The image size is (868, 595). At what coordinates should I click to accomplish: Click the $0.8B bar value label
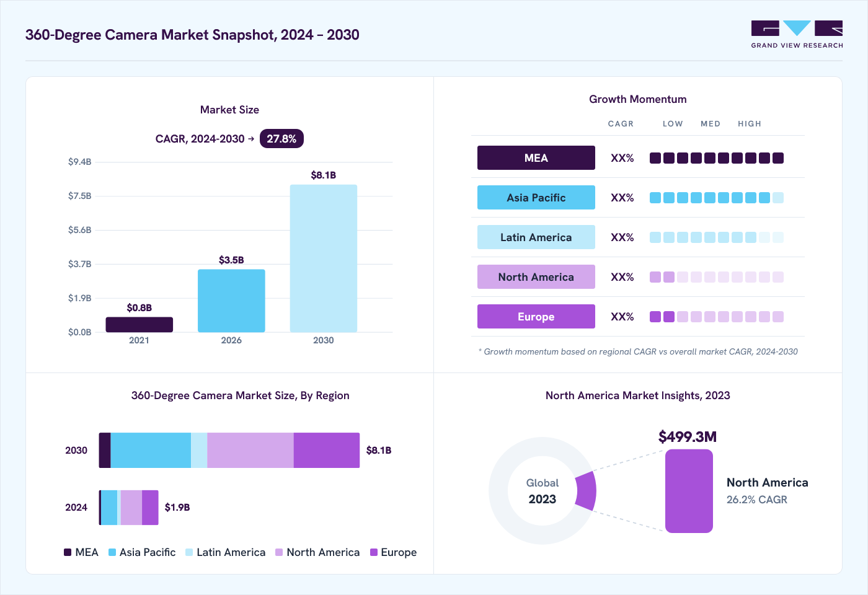click(139, 308)
